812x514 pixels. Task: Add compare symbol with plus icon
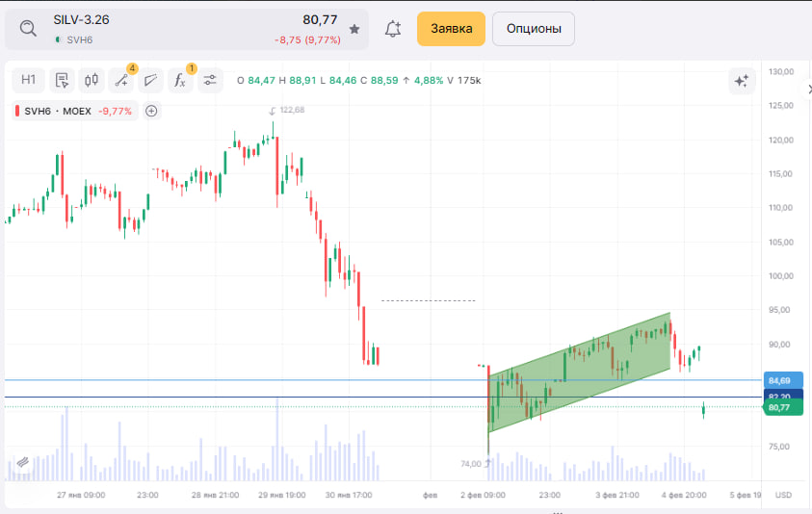(151, 111)
